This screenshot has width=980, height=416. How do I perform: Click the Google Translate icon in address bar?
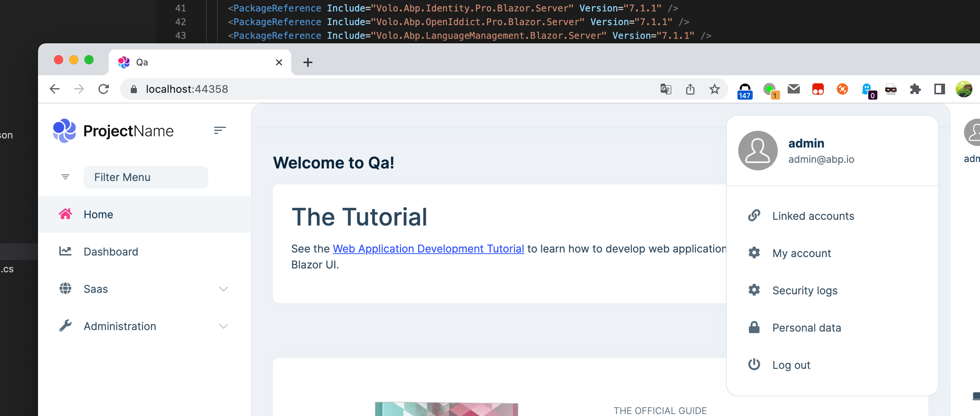point(665,89)
